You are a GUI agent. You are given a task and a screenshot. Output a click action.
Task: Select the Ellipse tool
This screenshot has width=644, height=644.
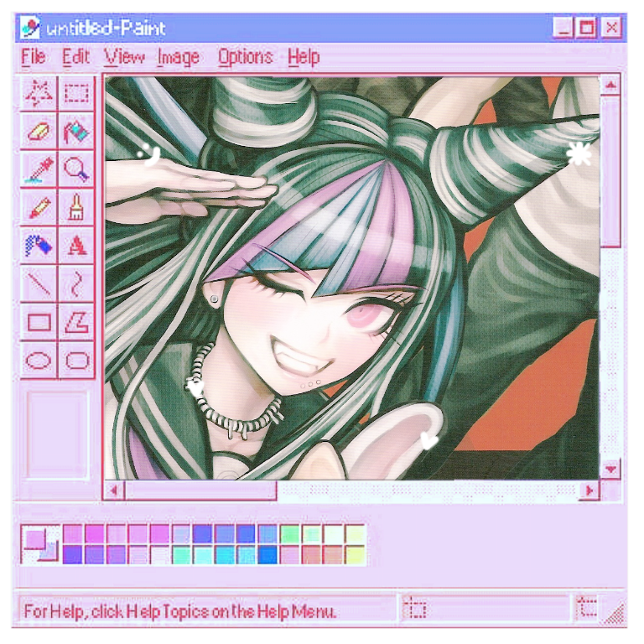click(x=39, y=361)
